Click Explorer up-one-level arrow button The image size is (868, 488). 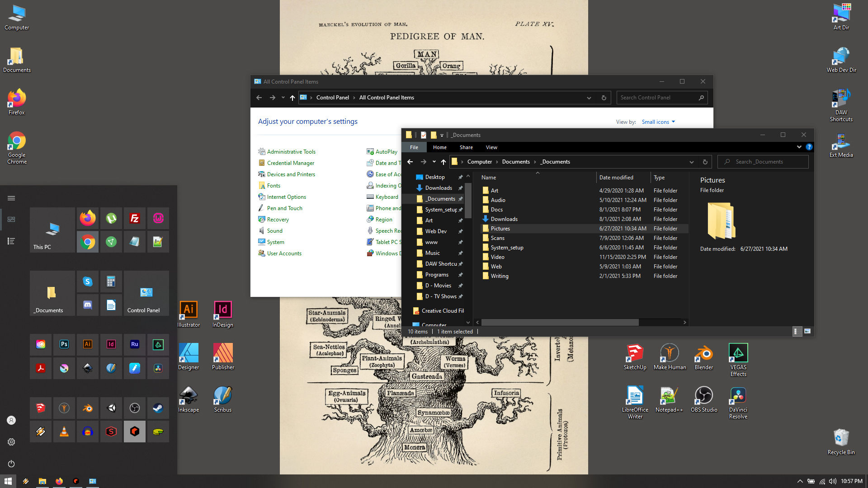(x=443, y=162)
